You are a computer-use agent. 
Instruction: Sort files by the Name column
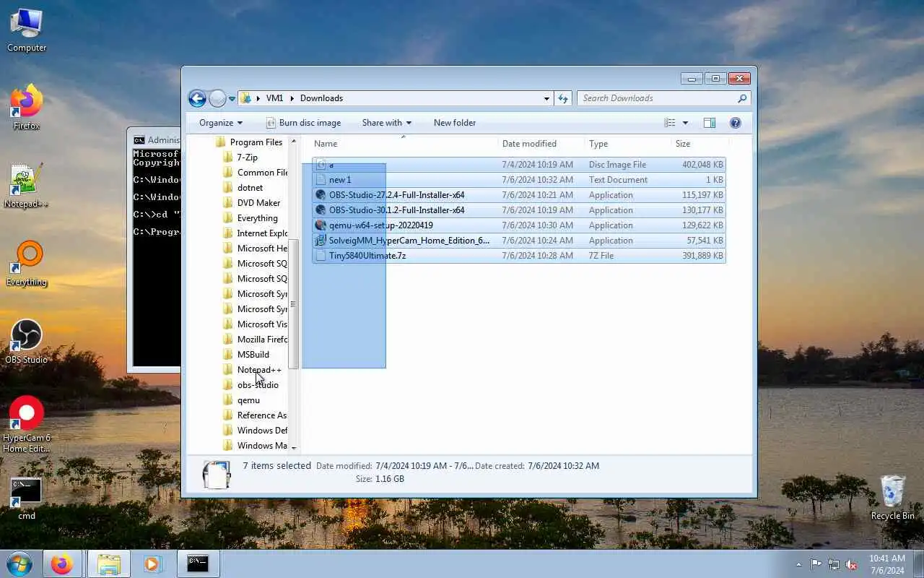[x=404, y=144]
